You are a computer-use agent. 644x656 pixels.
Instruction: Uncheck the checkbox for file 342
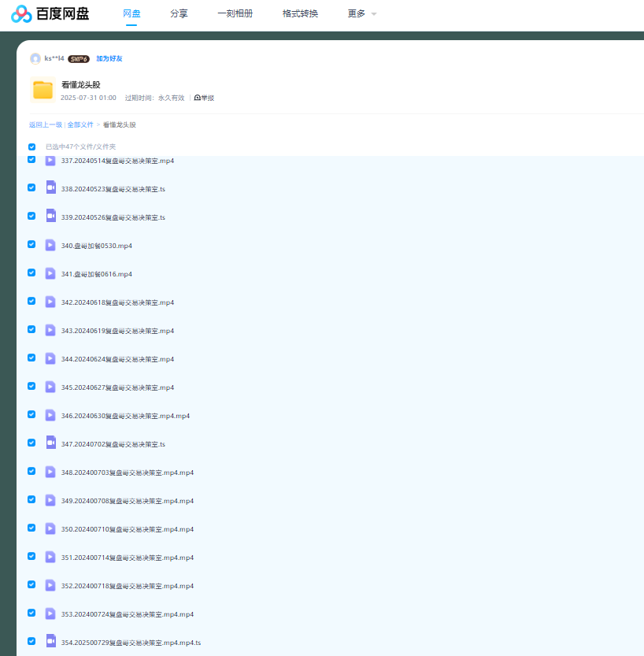(31, 302)
